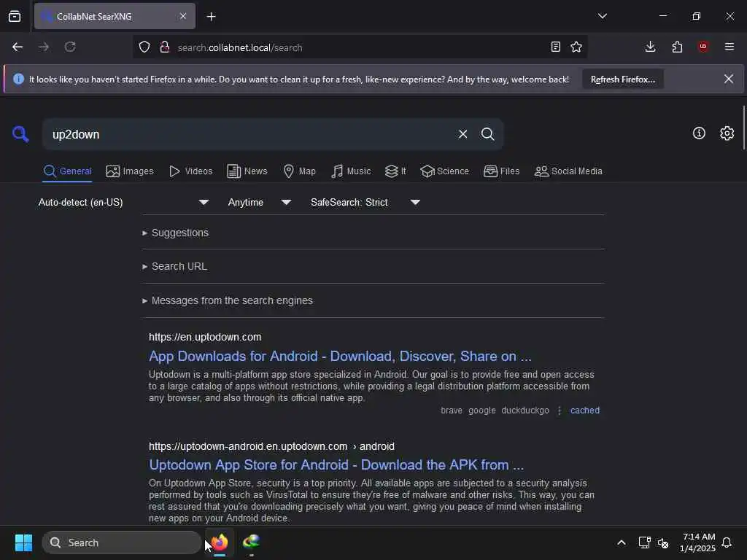The height and width of the screenshot is (560, 747).
Task: Open the Firefox View tab icon
Action: tap(15, 16)
